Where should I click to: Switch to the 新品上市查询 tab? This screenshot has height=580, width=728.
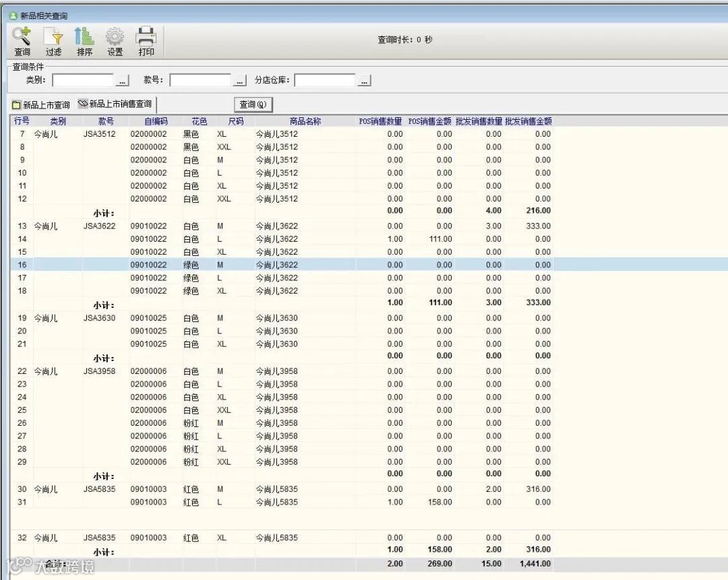(41, 105)
